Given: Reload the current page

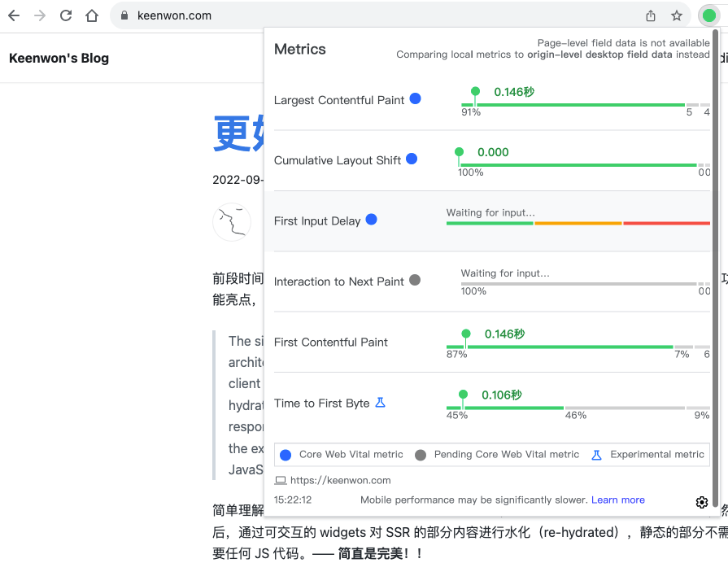Looking at the screenshot, I should pyautogui.click(x=66, y=15).
